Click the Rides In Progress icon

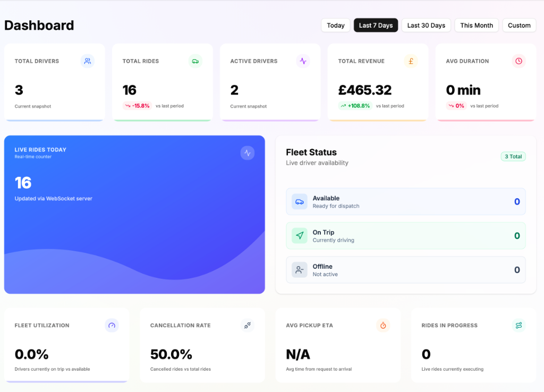click(x=518, y=325)
